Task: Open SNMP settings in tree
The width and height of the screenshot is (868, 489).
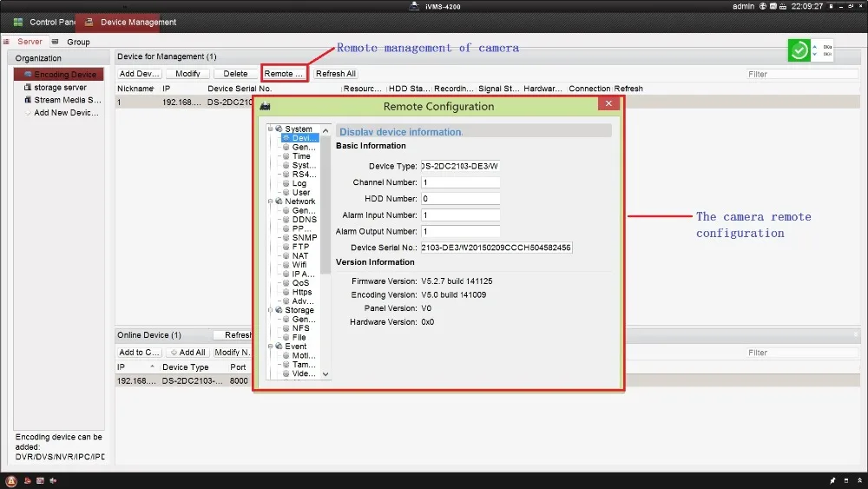Action: click(299, 238)
